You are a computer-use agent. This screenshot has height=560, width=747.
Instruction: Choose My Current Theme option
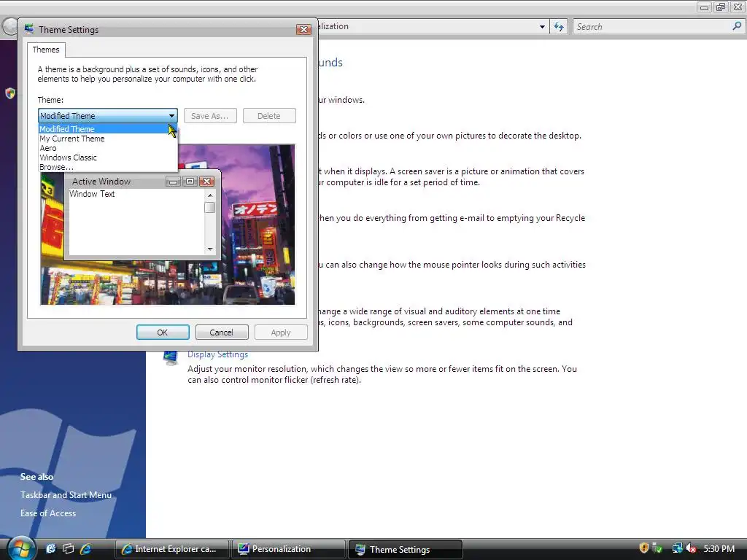point(108,139)
